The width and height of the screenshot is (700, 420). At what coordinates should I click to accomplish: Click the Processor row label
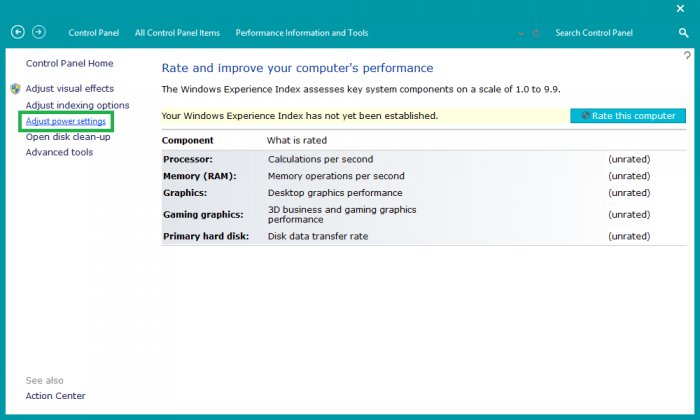(x=188, y=159)
